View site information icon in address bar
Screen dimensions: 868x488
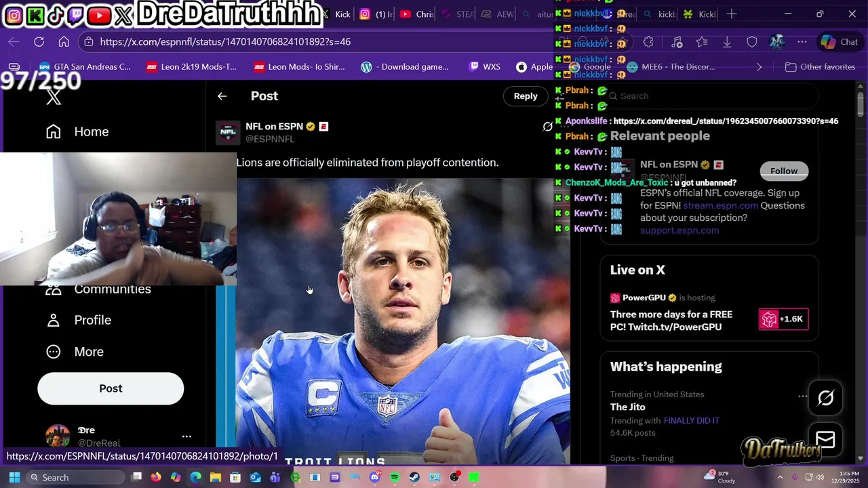pos(88,42)
